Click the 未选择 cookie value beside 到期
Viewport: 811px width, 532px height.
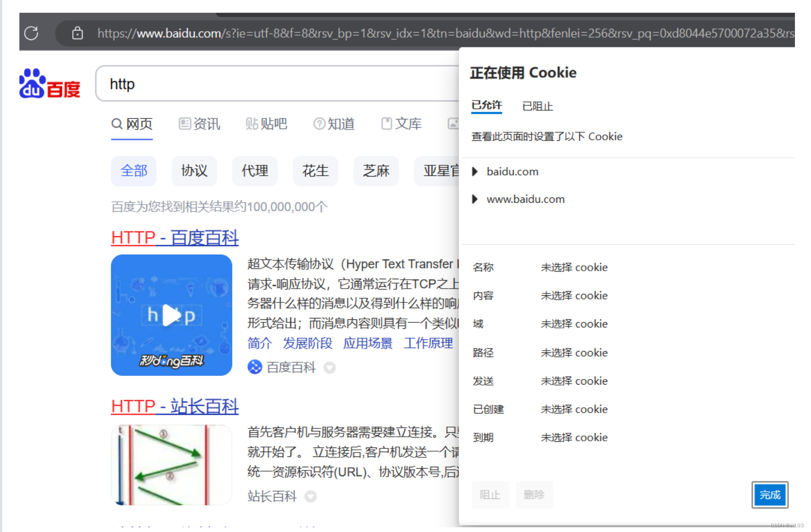(574, 438)
